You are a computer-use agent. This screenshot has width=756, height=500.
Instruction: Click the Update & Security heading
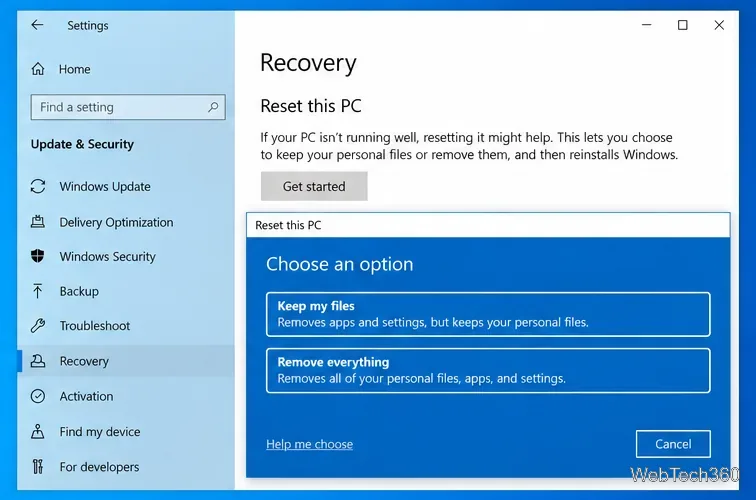[x=82, y=144]
